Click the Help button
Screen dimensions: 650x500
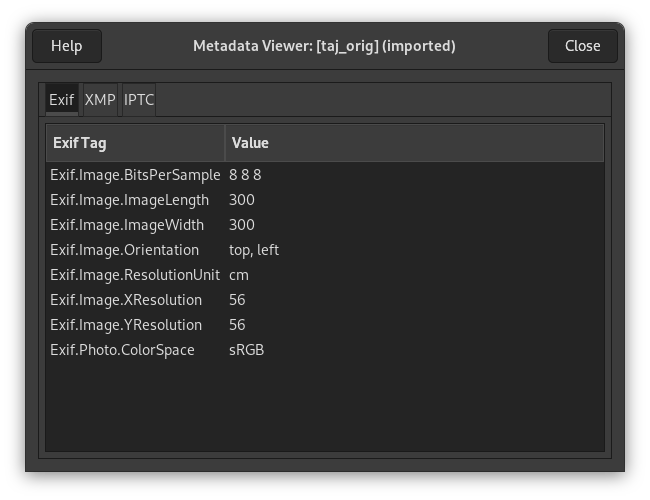pos(66,46)
